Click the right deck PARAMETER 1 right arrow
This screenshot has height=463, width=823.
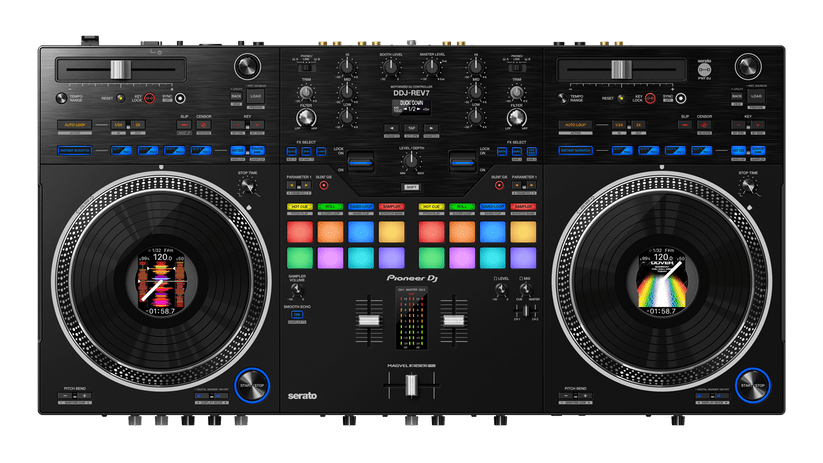[532, 185]
